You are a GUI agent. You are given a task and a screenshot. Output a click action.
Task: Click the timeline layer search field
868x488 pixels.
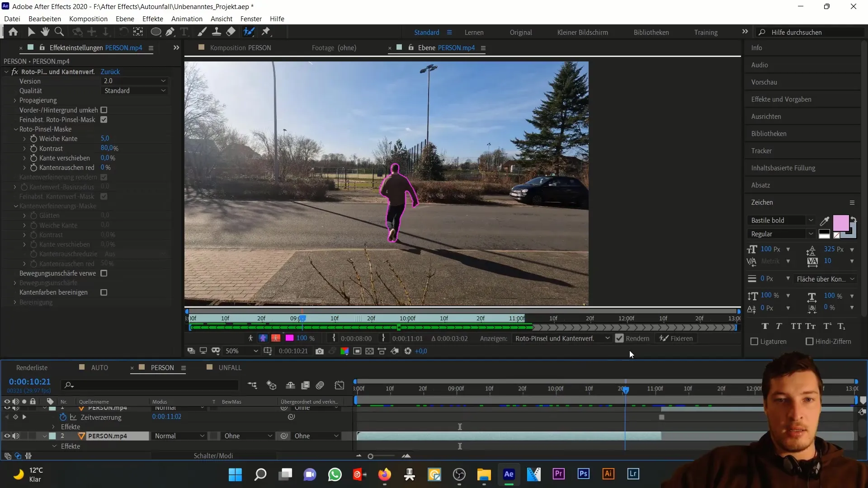click(x=150, y=385)
